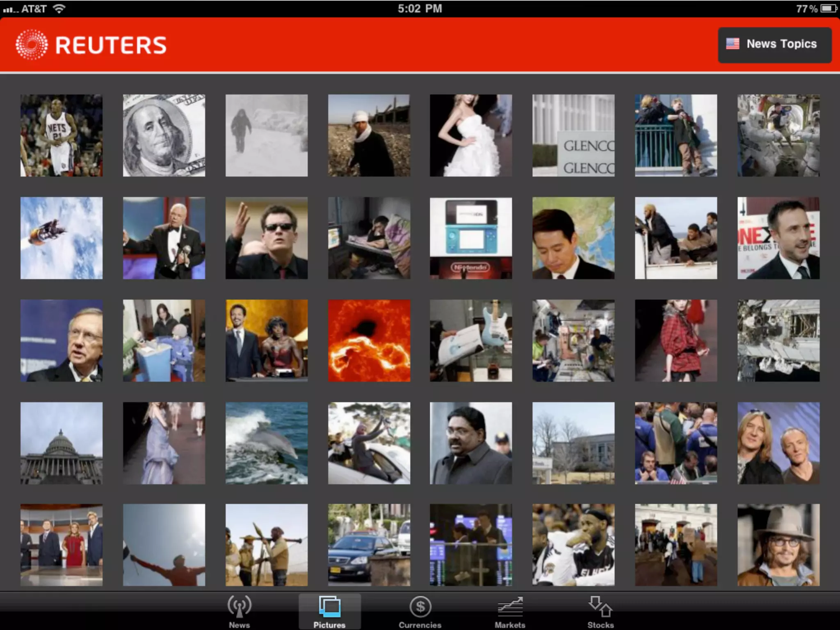Viewport: 840px width, 630px height.
Task: View the white wedding dress photo
Action: tap(471, 136)
